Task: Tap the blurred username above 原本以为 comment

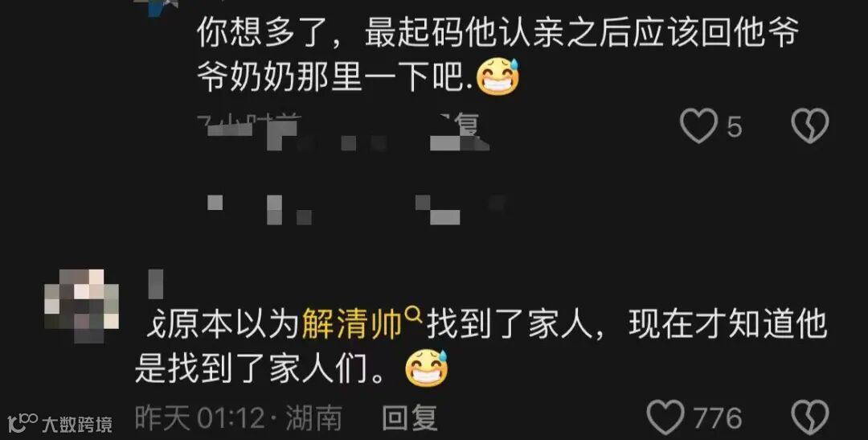Action: tap(156, 284)
